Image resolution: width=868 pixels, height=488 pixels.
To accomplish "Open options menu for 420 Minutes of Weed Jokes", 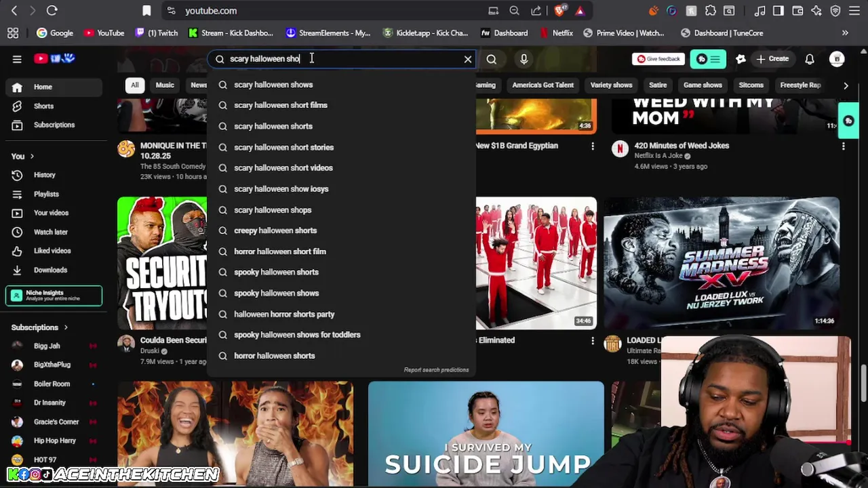I will 843,146.
